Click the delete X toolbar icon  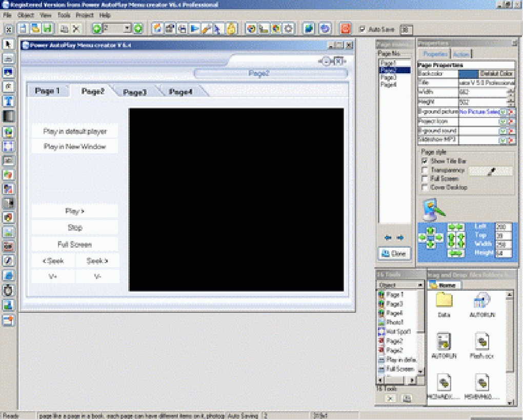(76, 29)
